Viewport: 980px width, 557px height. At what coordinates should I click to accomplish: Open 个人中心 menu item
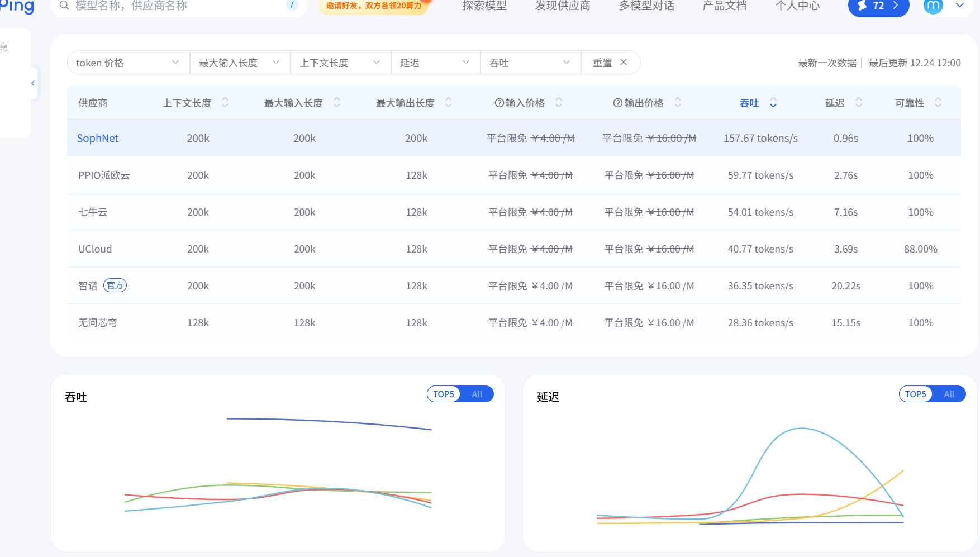pyautogui.click(x=797, y=6)
